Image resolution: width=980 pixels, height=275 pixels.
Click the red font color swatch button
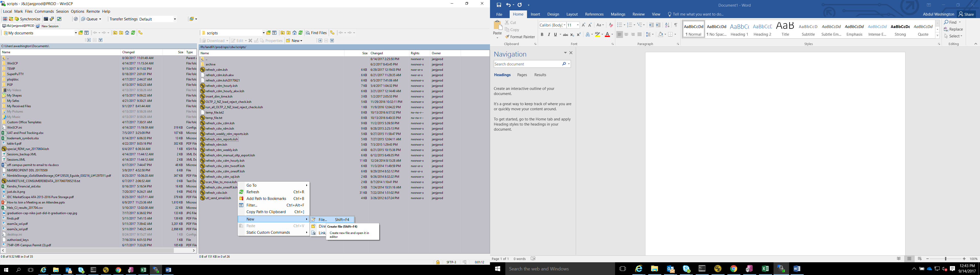pyautogui.click(x=607, y=35)
